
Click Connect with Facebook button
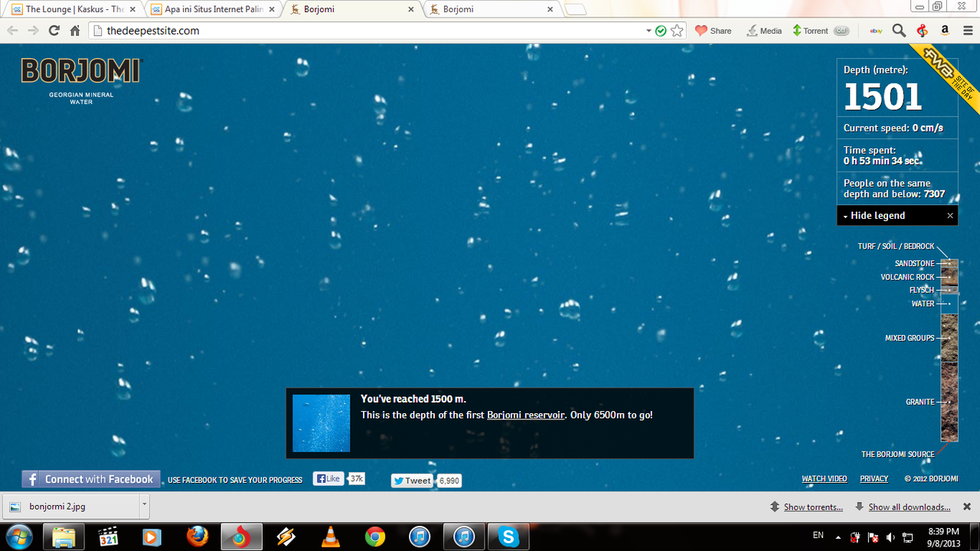(x=91, y=479)
